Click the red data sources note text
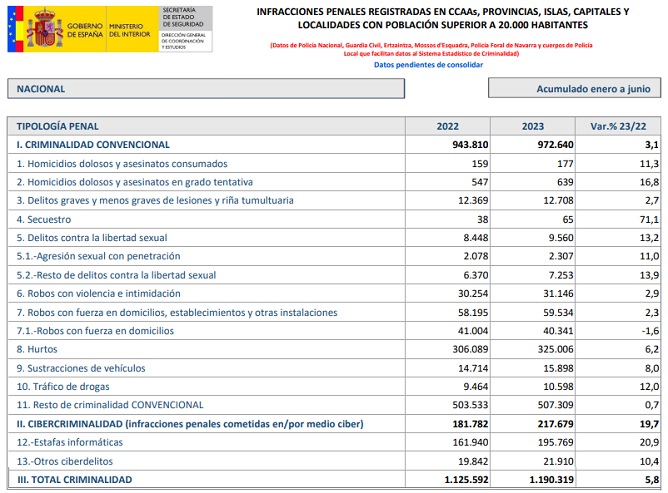 [x=432, y=49]
